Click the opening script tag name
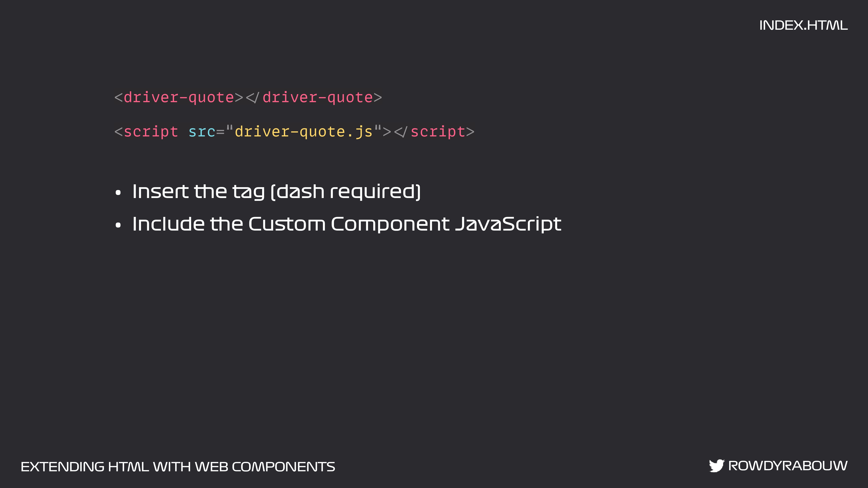The width and height of the screenshot is (868, 488). point(151,132)
